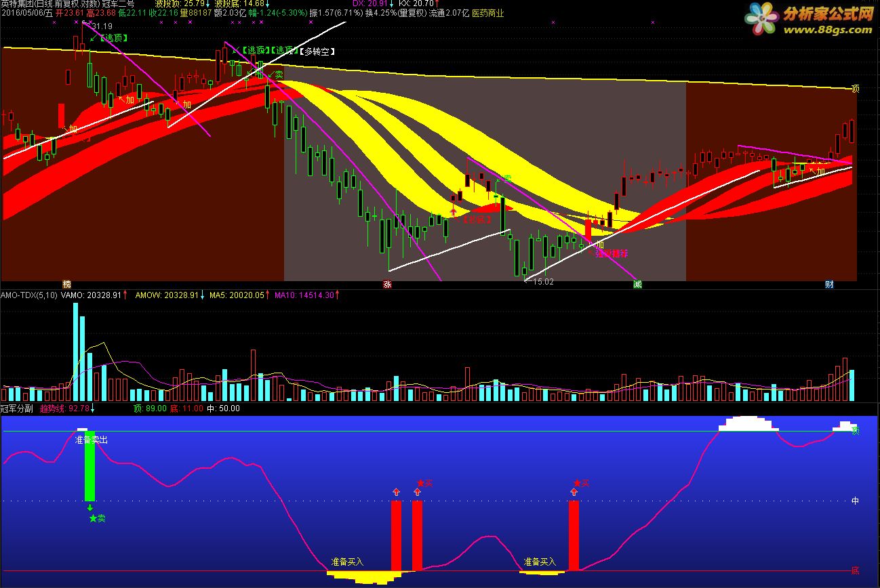Click the 准备卖出 prepare-to-sell label
Image resolution: width=880 pixels, height=588 pixels.
tap(92, 440)
